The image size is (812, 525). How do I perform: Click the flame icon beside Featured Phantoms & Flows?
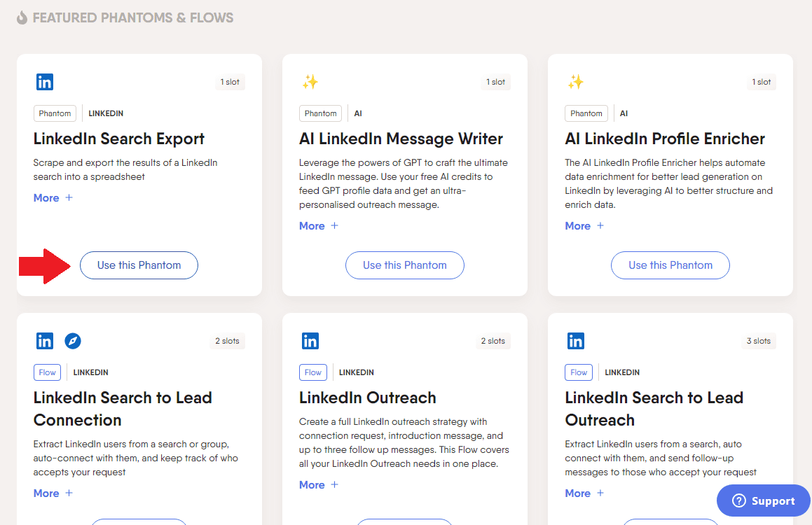pyautogui.click(x=22, y=17)
